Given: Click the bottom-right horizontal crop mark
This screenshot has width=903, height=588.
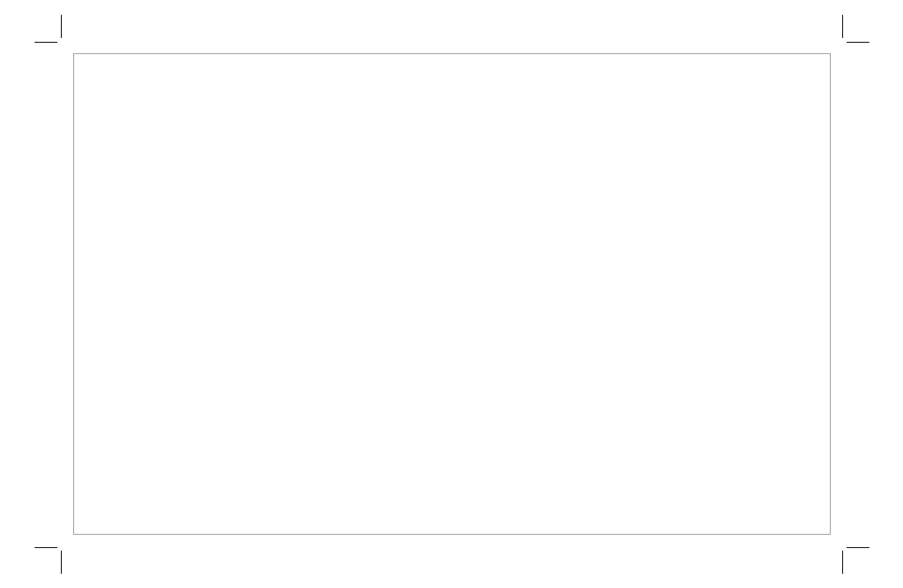Looking at the screenshot, I should point(858,547).
